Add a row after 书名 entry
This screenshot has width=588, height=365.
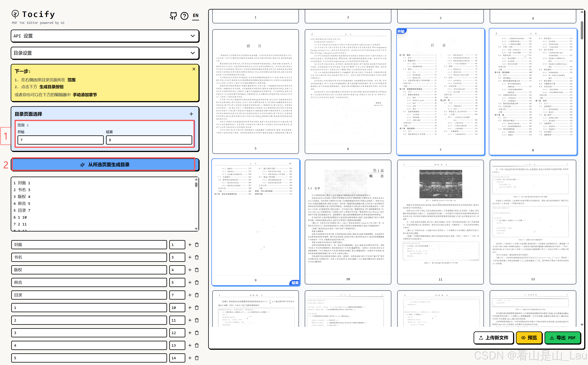[x=190, y=257]
